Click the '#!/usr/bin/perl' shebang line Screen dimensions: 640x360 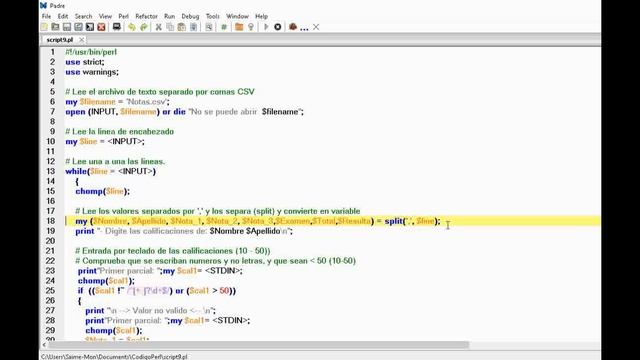point(91,52)
